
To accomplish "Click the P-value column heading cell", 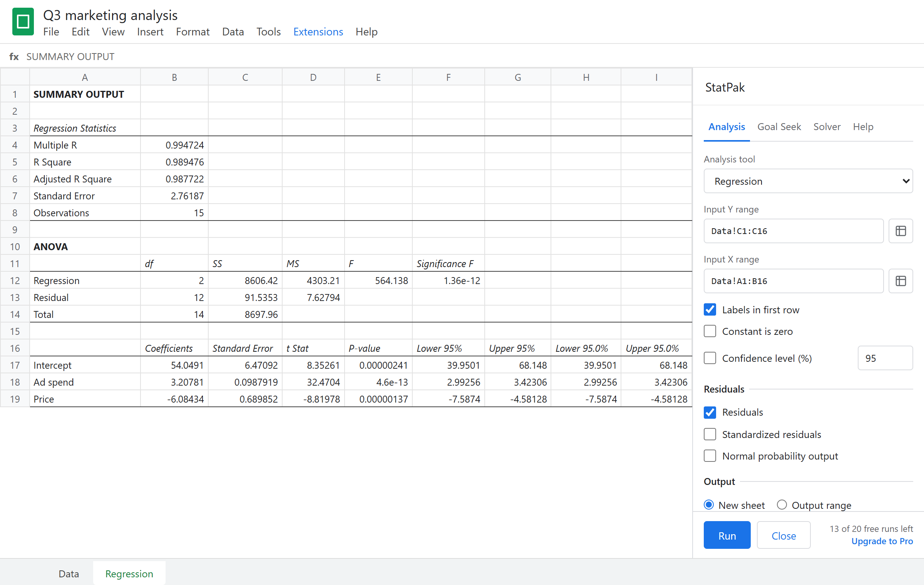I will 378,348.
